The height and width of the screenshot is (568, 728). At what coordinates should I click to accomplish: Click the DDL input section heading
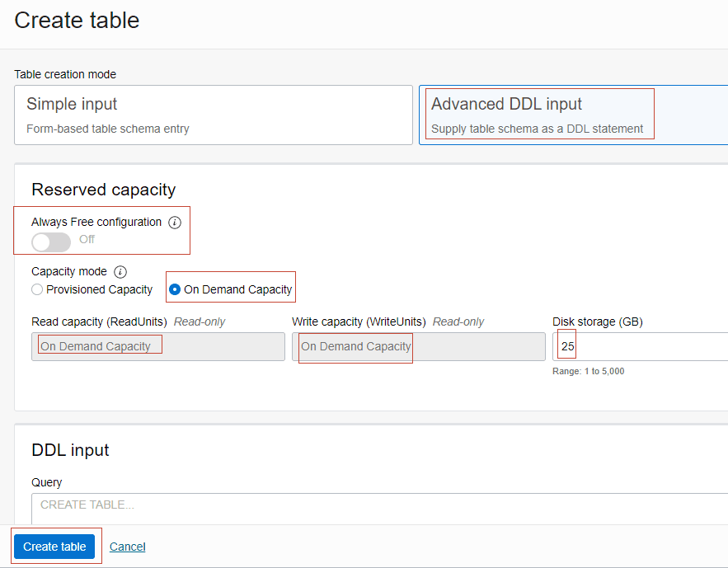(x=70, y=450)
